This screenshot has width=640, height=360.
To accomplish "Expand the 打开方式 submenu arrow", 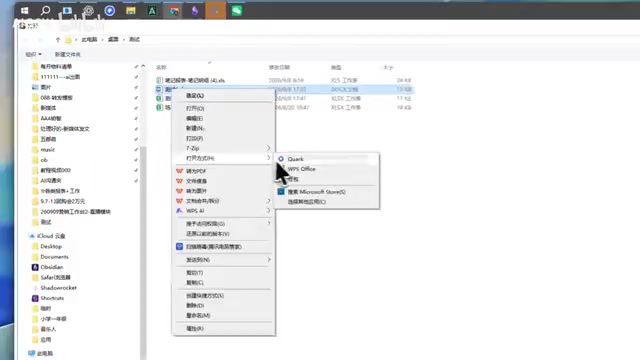I will [269, 158].
